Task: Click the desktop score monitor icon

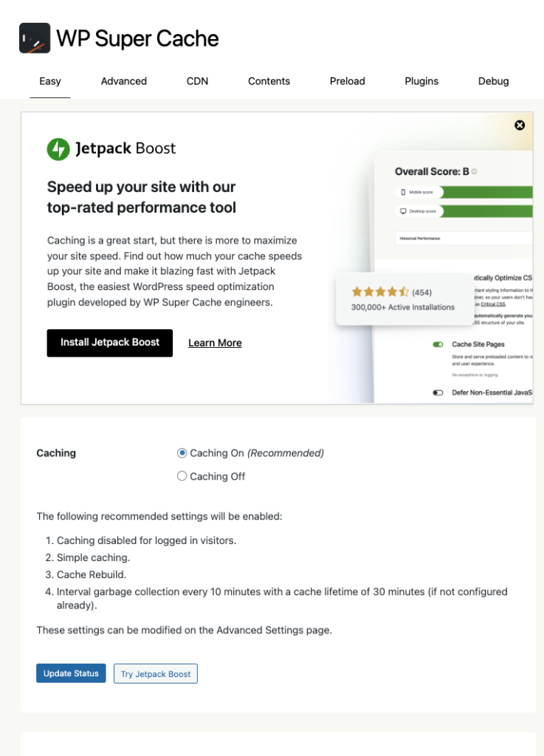Action: [x=403, y=211]
